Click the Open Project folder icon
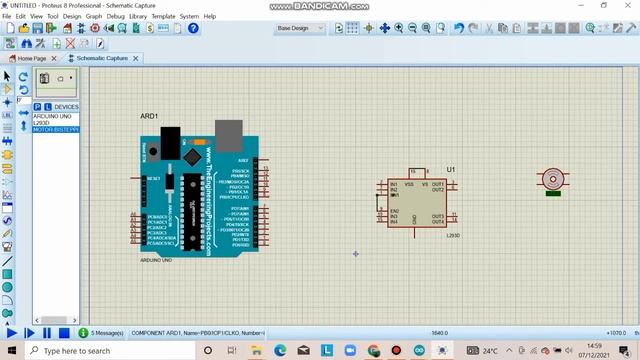Screen dimensions: 640x360 coord(24,28)
